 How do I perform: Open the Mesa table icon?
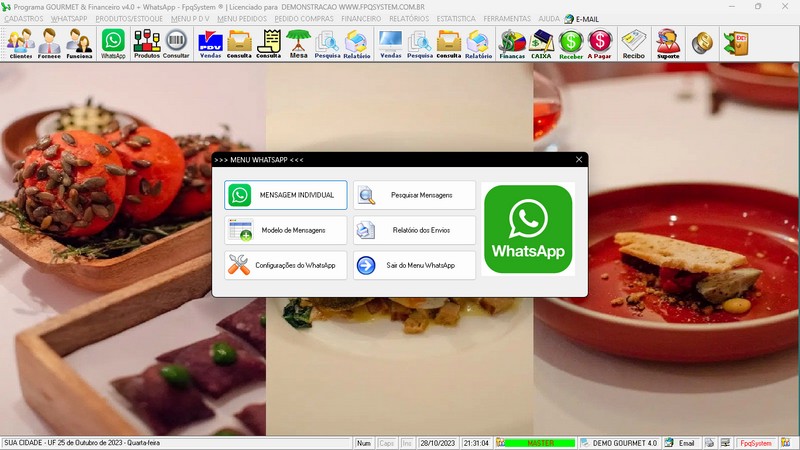click(x=298, y=44)
